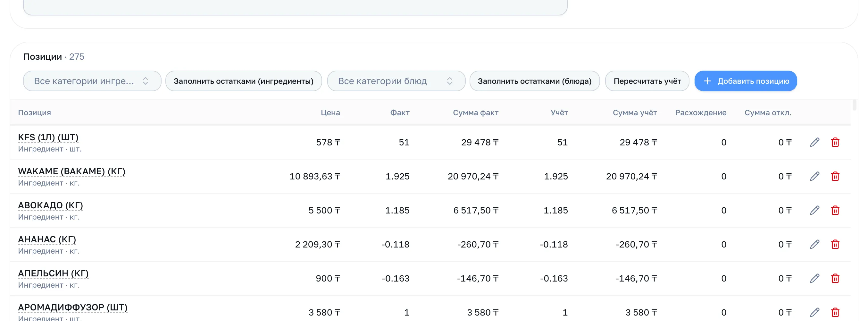Screen dimensions: 868x321
Task: Delete the АРОМАДИФФУЗОР (ШТ) position
Action: (835, 313)
